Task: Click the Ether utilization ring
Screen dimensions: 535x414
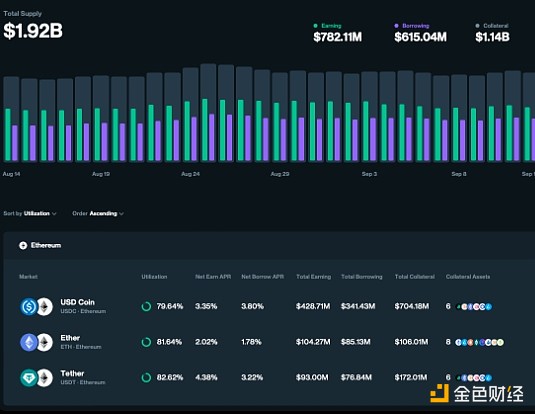Action: click(x=146, y=342)
